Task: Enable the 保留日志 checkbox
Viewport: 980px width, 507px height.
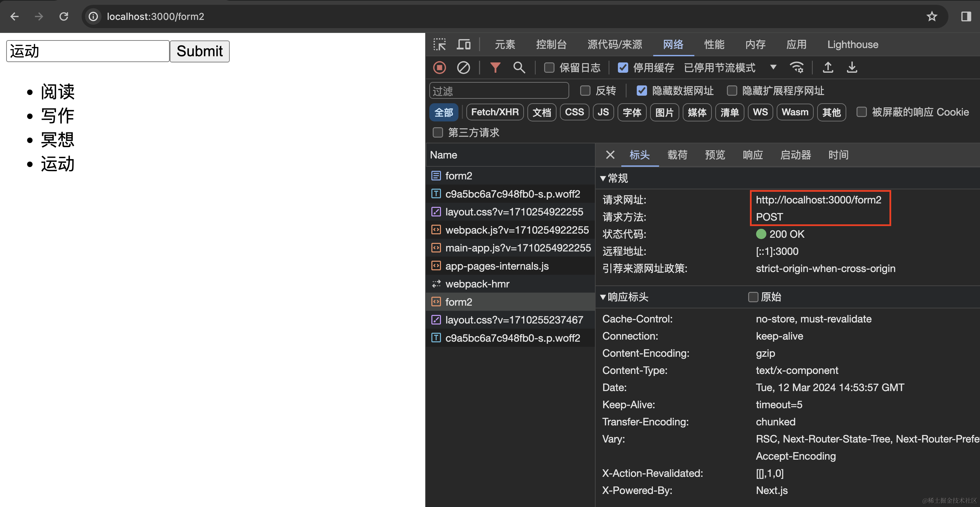Action: click(x=549, y=67)
